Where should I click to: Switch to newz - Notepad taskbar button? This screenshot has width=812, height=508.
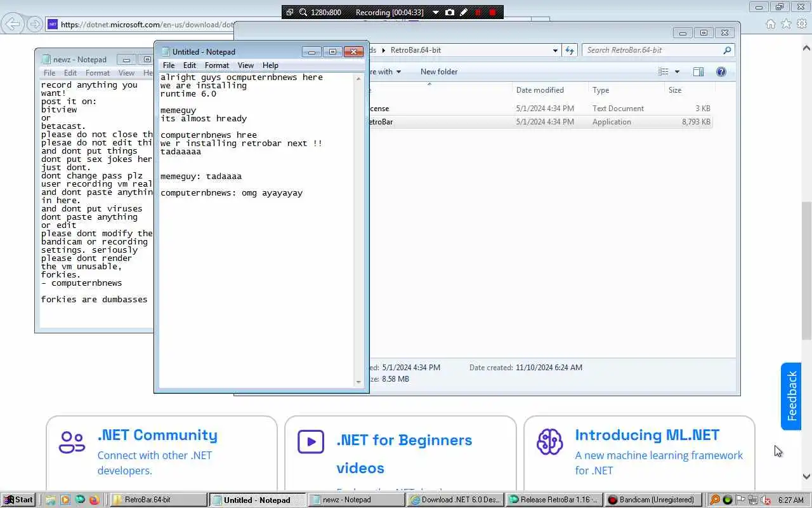tap(356, 500)
